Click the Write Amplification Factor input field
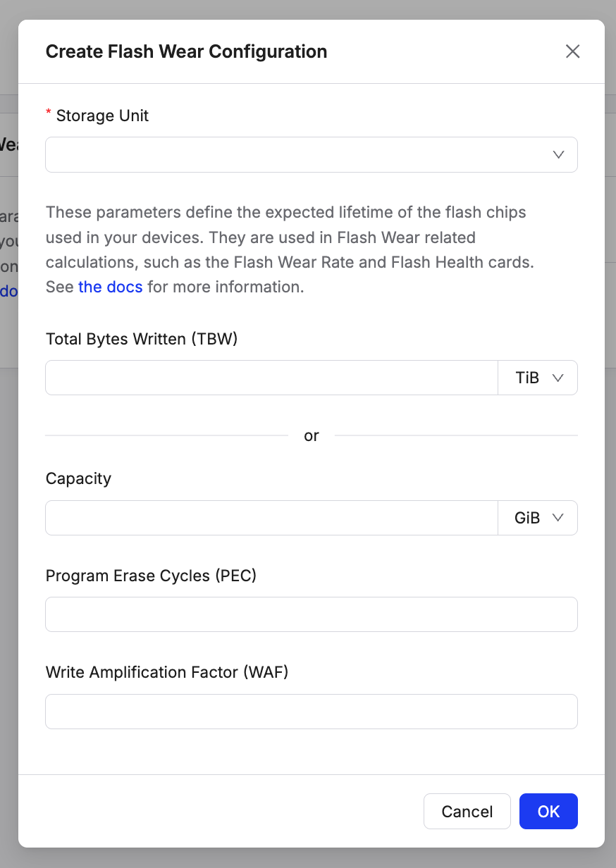The image size is (616, 868). pyautogui.click(x=311, y=711)
